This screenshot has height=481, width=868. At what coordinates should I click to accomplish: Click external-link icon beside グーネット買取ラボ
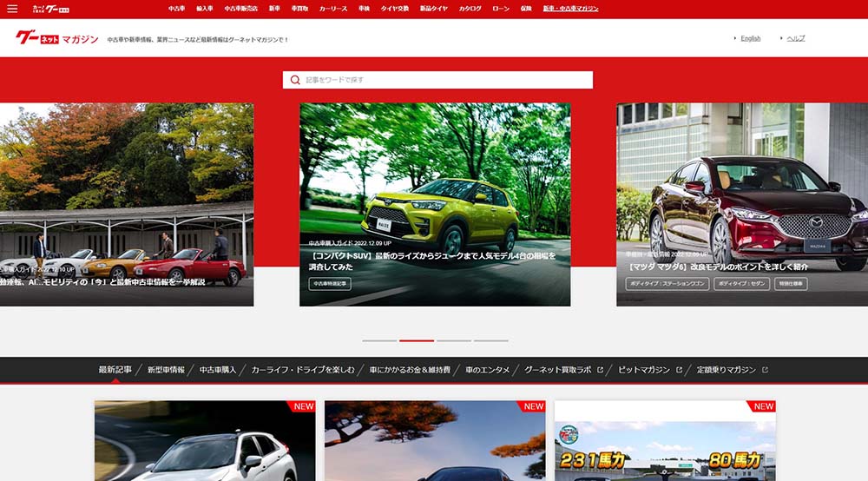point(600,370)
